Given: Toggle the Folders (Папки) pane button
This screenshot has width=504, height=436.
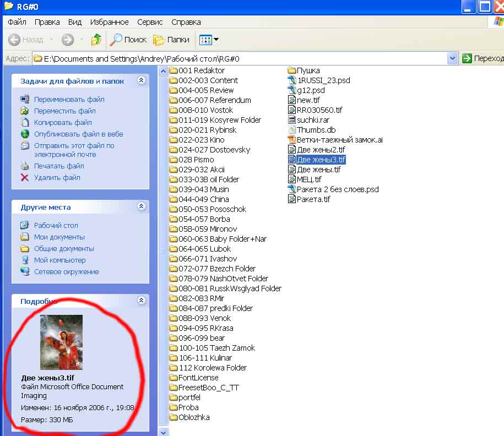Looking at the screenshot, I should (171, 40).
